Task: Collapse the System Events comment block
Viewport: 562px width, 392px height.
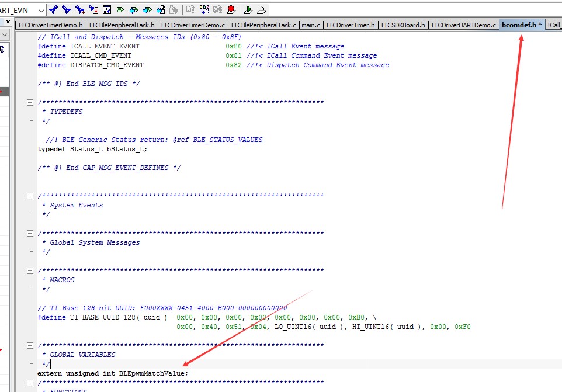Action: pyautogui.click(x=30, y=196)
